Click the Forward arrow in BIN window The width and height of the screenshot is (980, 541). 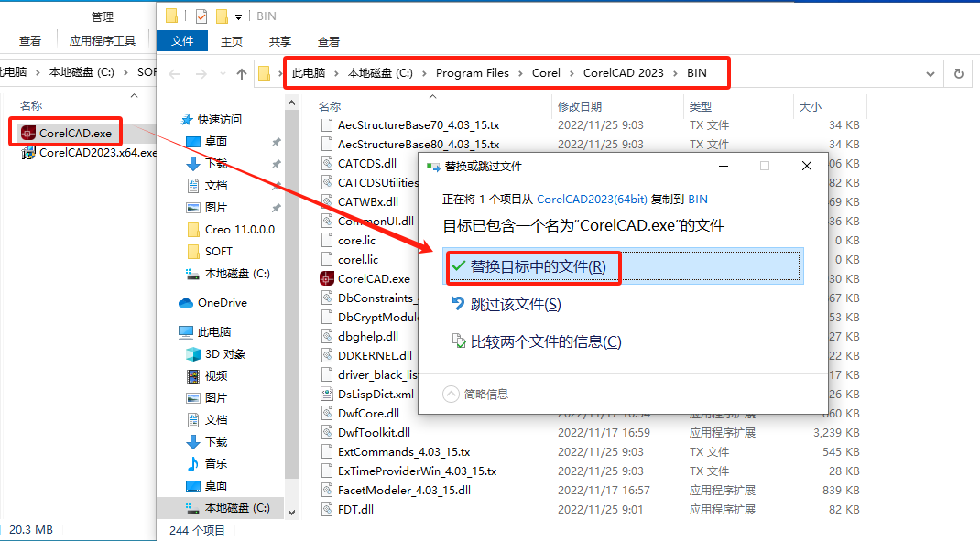click(201, 74)
